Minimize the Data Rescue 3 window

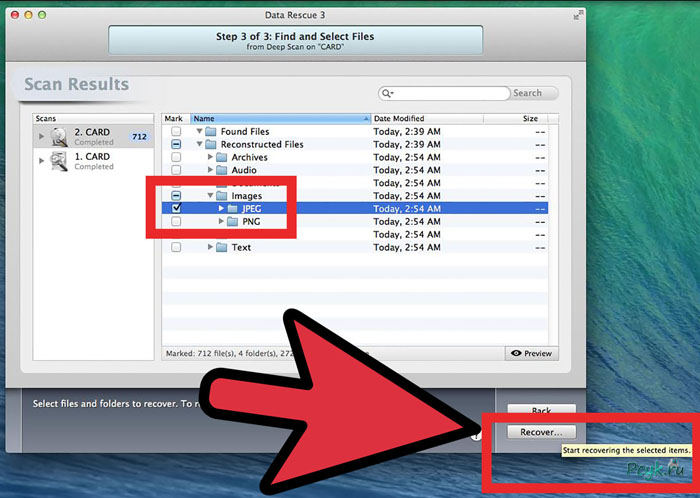tap(29, 15)
